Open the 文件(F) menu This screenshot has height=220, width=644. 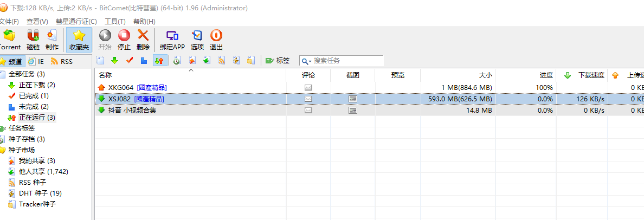pos(9,21)
